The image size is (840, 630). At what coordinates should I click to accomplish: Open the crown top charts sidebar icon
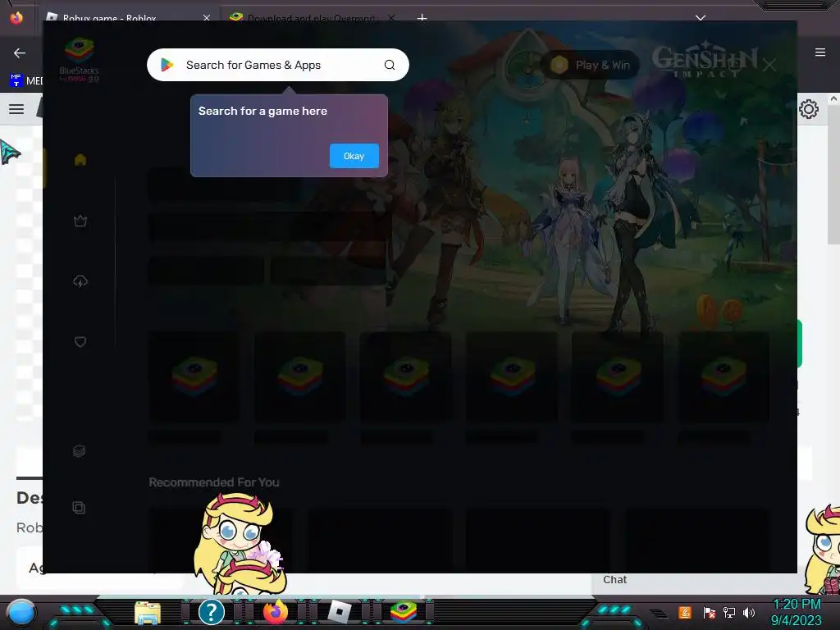(x=80, y=221)
